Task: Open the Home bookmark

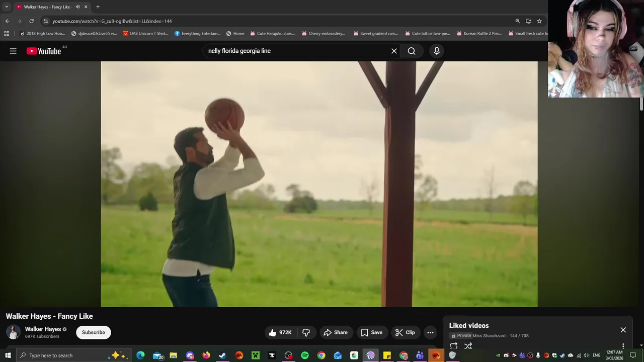Action: (x=235, y=34)
